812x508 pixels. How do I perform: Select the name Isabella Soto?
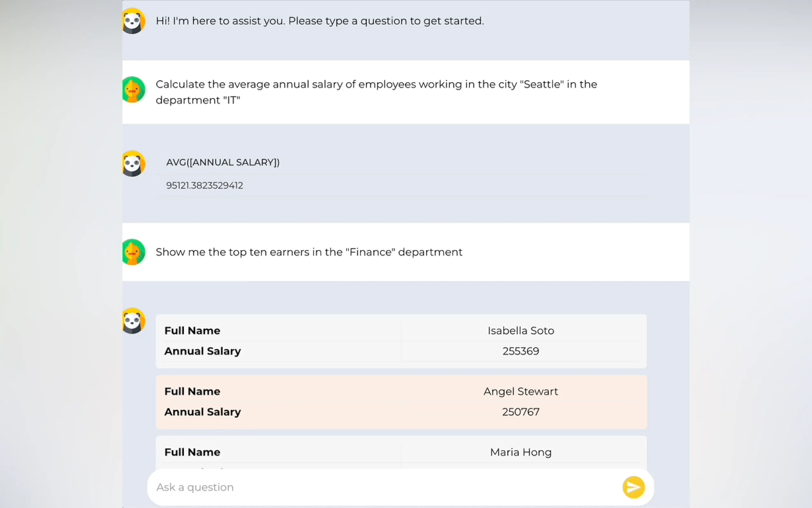[521, 330]
